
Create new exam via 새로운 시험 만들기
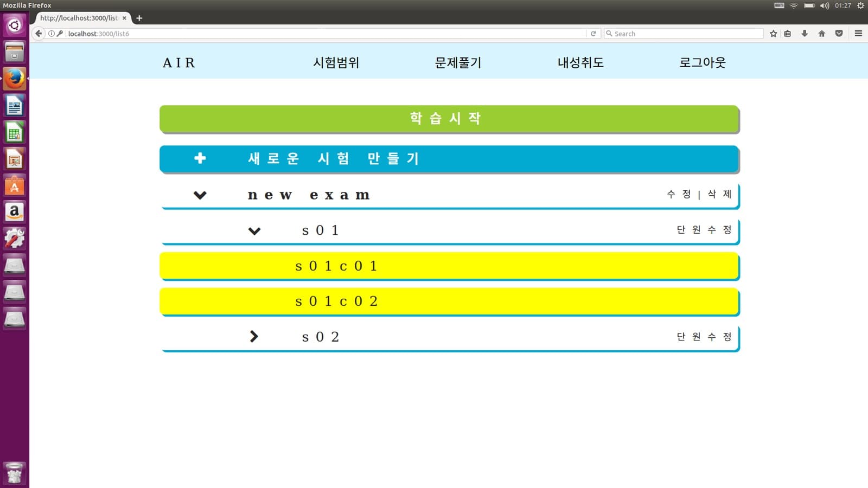(x=449, y=159)
